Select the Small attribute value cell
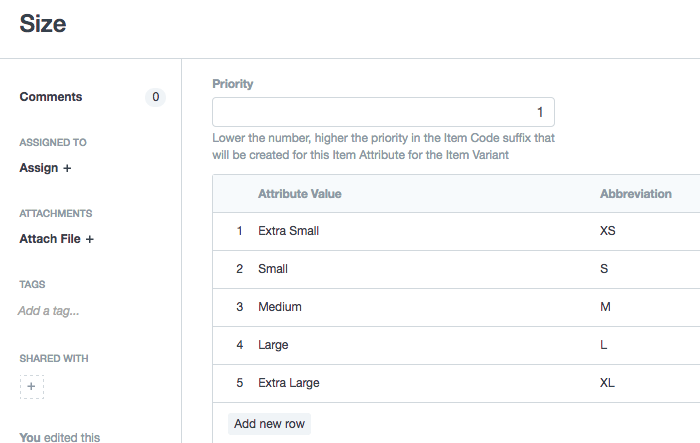The width and height of the screenshot is (700, 443). coord(274,269)
